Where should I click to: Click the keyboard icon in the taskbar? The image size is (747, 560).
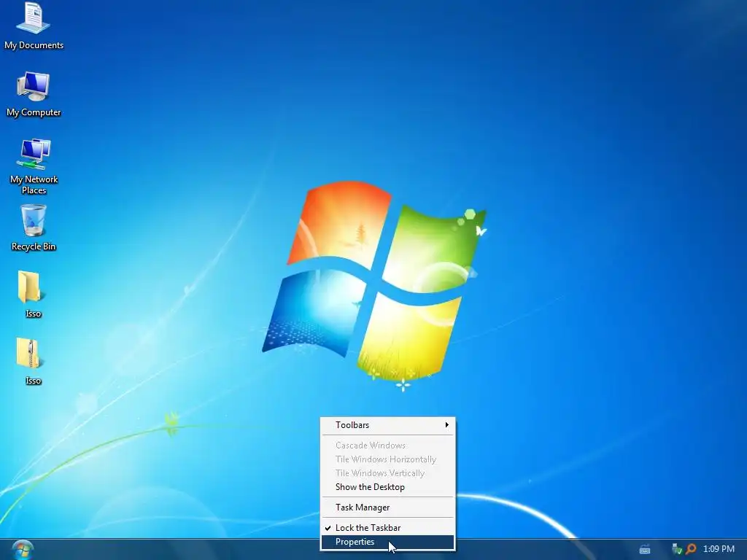(645, 550)
